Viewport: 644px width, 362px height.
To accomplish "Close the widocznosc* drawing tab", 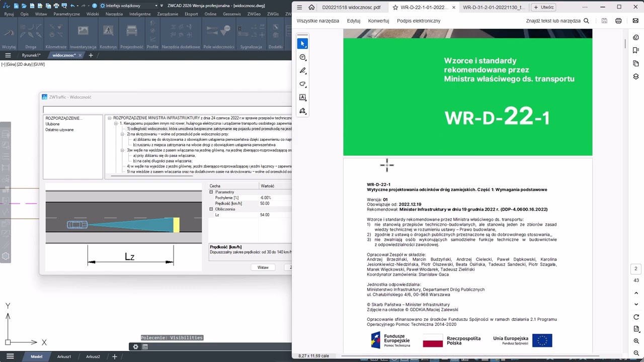I will (80, 55).
